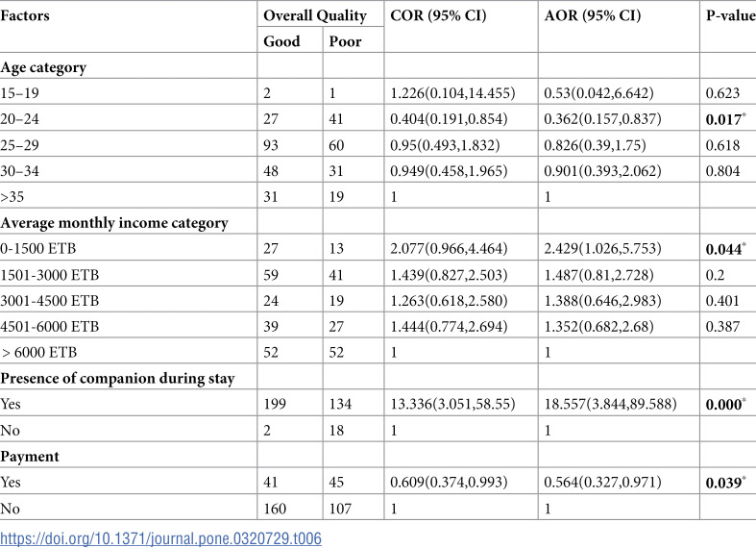
Task: Select the '30–34' age row label
Action: [x=20, y=171]
